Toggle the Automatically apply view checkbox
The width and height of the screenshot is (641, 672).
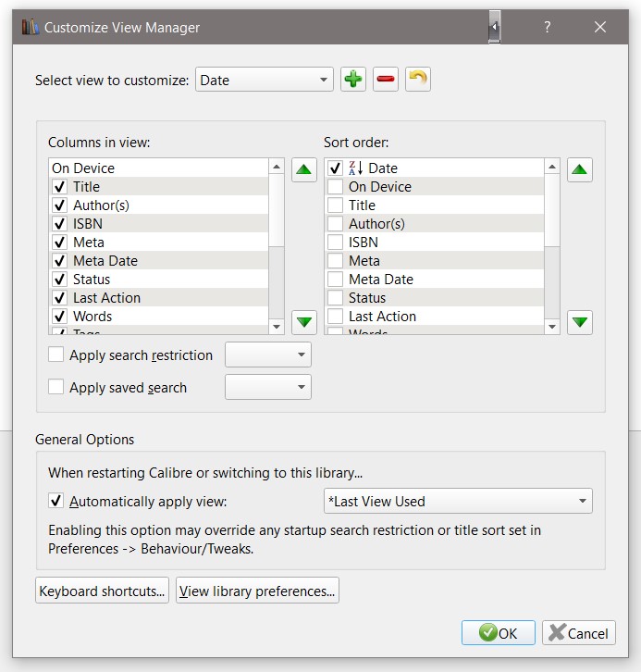click(x=56, y=502)
